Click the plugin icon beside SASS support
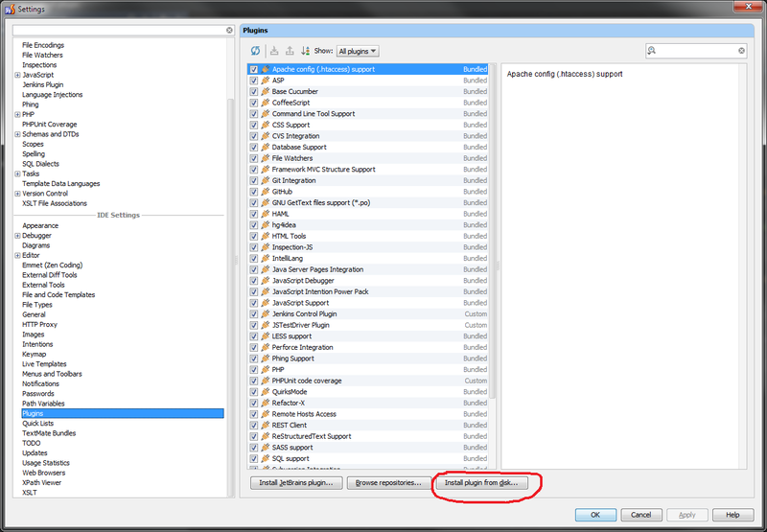 point(266,448)
